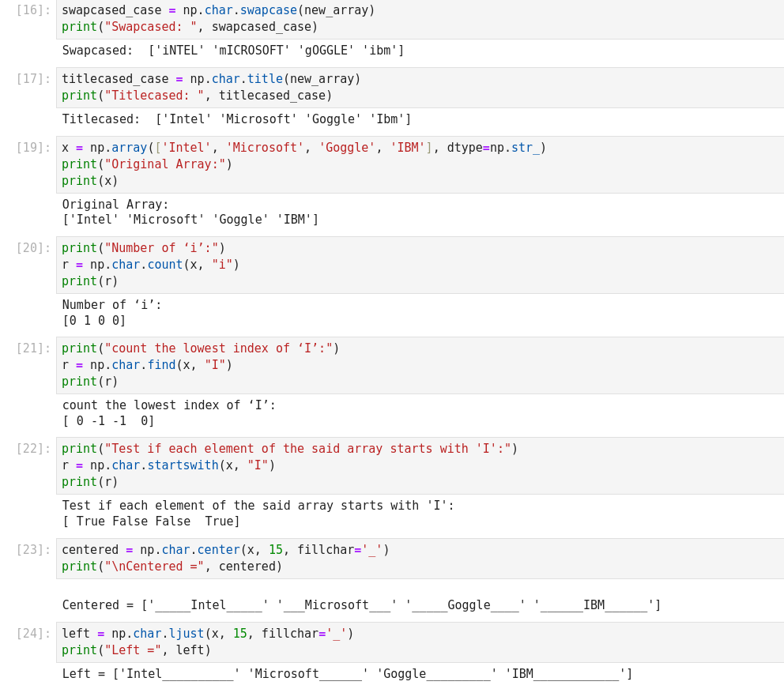Place cursor in the np.array definition line

coord(303,148)
